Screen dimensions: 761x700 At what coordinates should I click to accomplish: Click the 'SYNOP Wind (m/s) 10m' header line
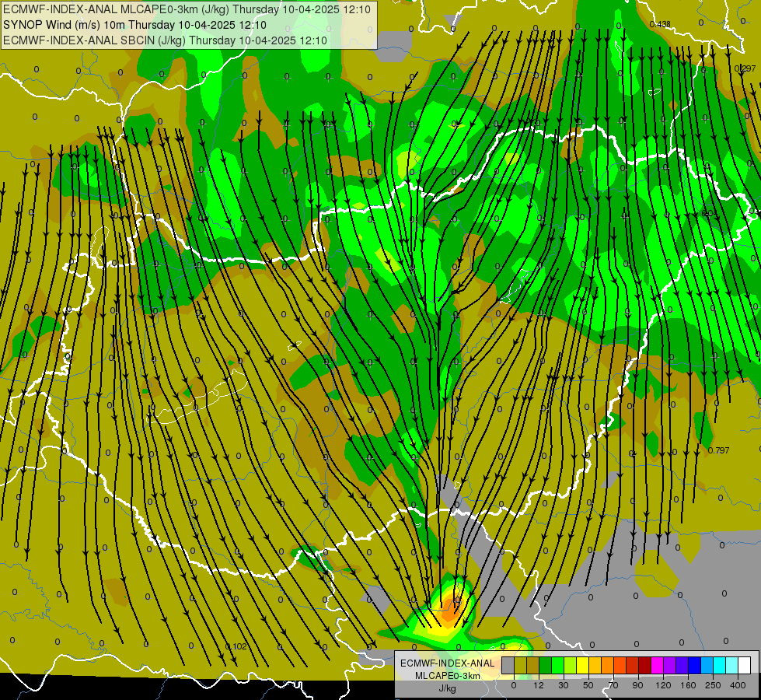pos(134,25)
